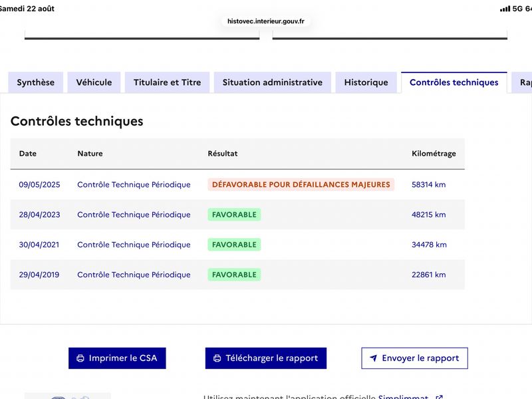Image resolution: width=532 pixels, height=399 pixels.
Task: Switch to the Véhicule tab
Action: 94,82
